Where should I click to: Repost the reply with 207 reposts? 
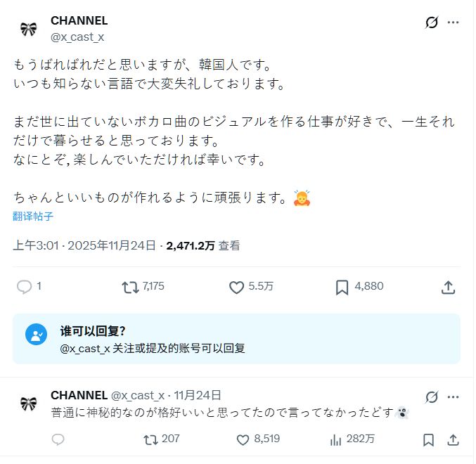[x=150, y=439]
